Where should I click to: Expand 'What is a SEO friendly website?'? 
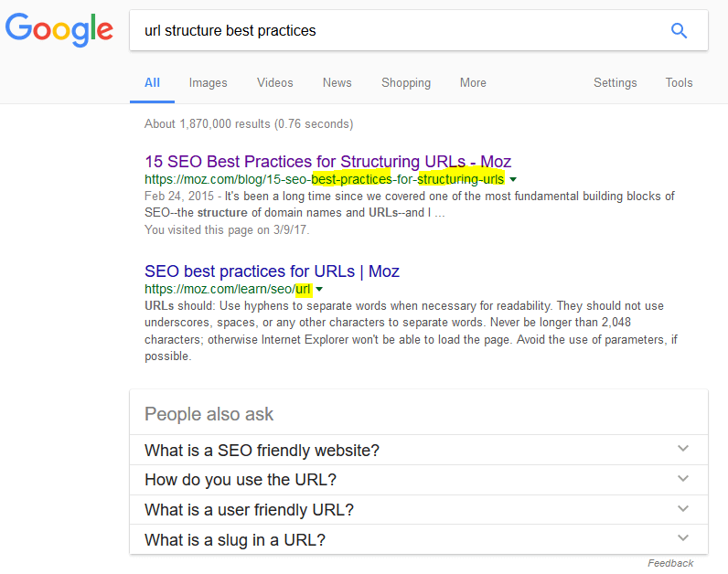coord(419,450)
